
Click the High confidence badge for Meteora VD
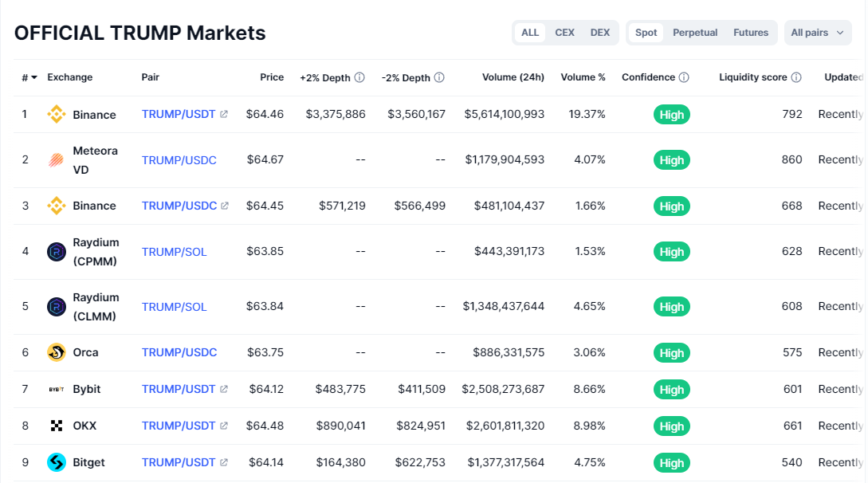click(x=671, y=160)
